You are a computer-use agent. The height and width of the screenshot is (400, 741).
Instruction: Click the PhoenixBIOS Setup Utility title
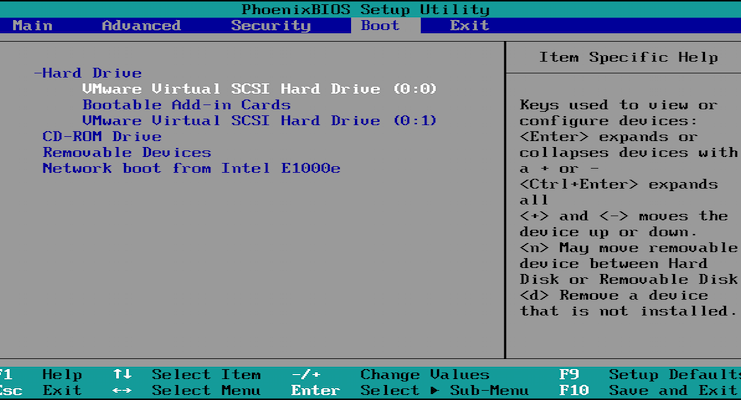pyautogui.click(x=365, y=9)
